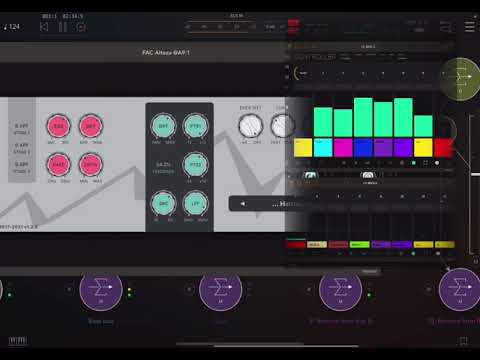Viewport: 480px width, 360px height.
Task: Click the upper-left teal knob
Action: 163,126
